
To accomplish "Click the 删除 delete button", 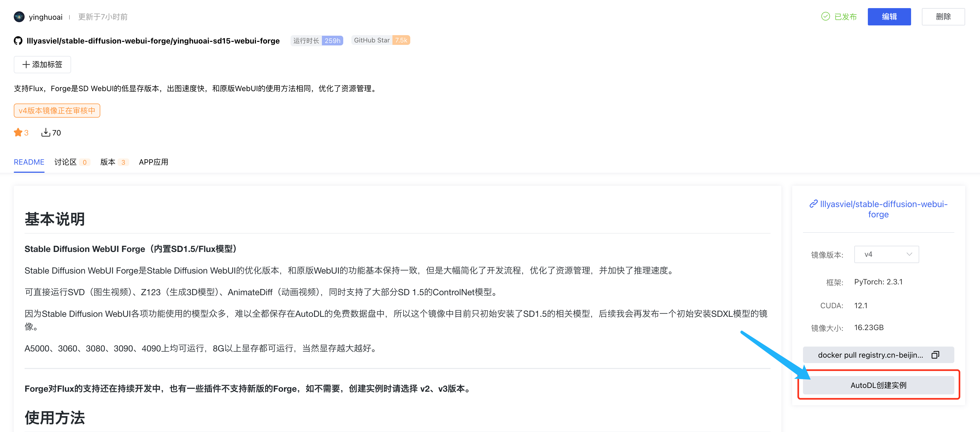I will coord(943,17).
